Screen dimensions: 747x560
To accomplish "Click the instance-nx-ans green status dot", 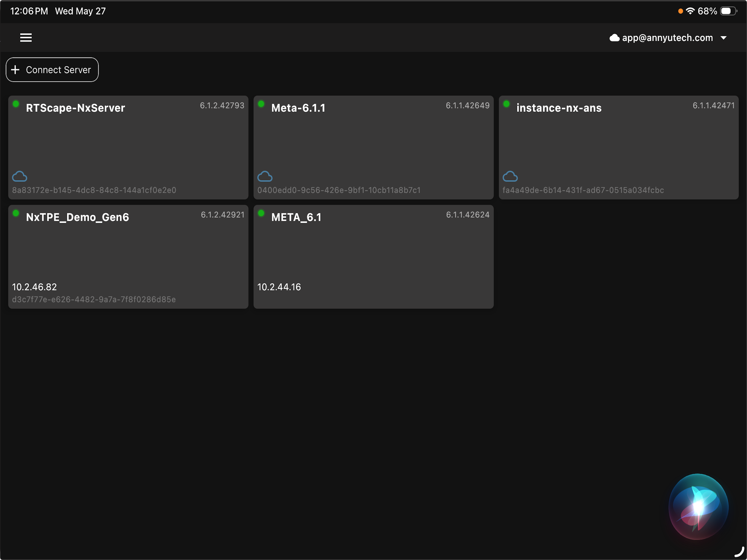I will point(506,104).
